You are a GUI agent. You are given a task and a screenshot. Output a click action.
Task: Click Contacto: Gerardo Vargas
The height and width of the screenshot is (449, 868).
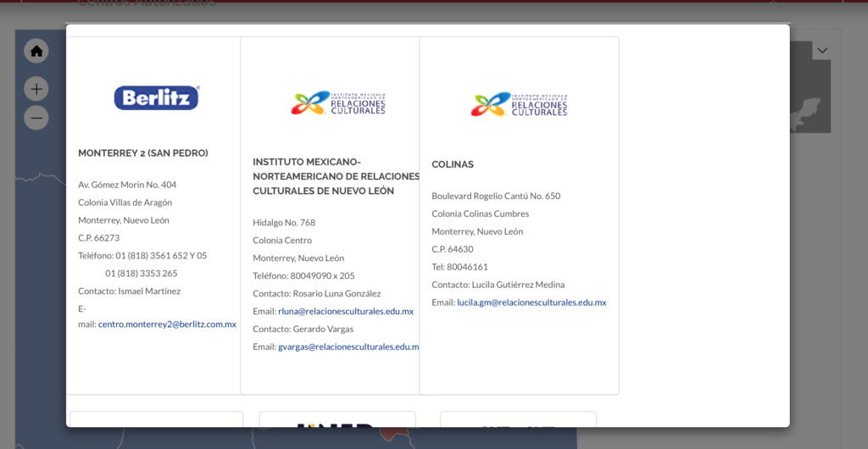tap(303, 329)
